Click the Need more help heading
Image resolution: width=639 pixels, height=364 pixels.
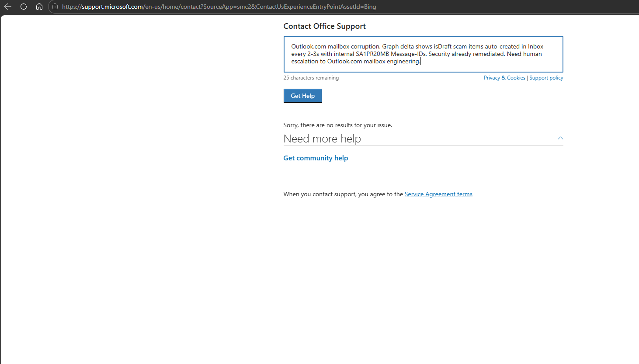tap(322, 139)
